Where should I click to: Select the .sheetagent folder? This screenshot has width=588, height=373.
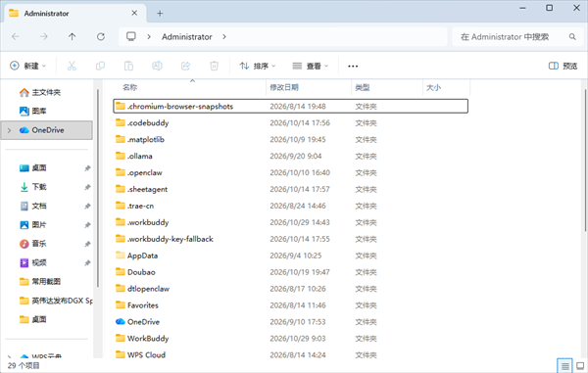291,189
